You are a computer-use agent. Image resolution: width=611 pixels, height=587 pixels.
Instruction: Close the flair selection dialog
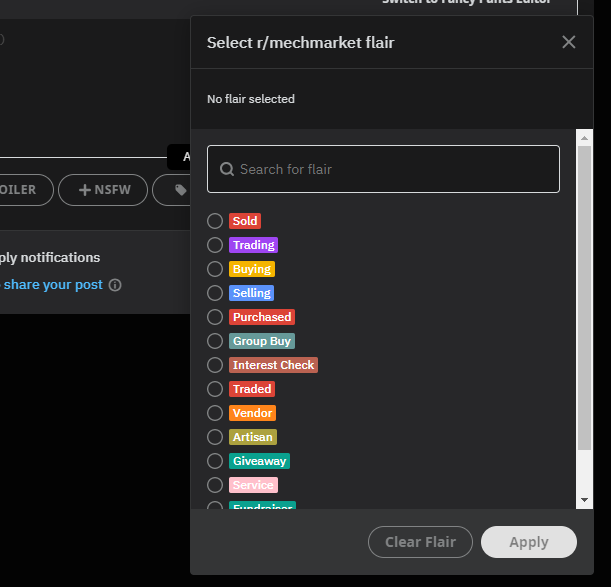pyautogui.click(x=569, y=42)
